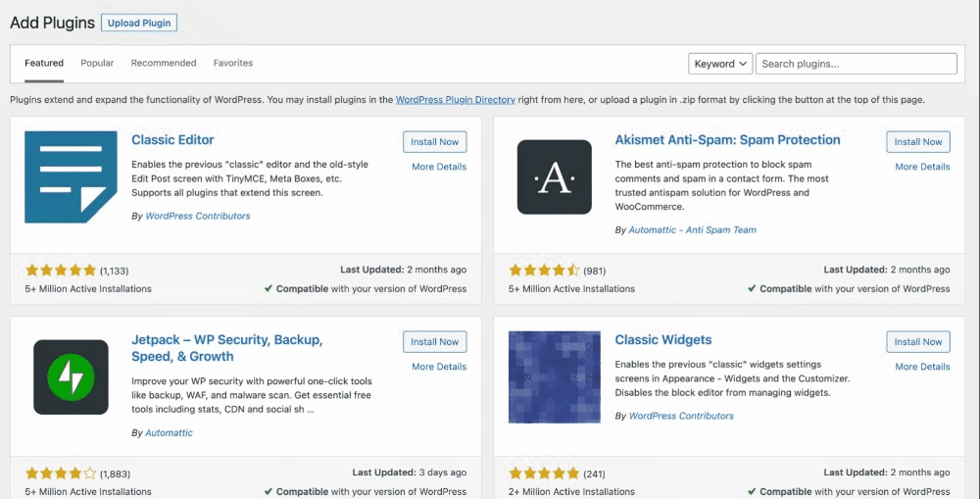
Task: Open the Classic Widgets plugin title link
Action: [x=662, y=340]
